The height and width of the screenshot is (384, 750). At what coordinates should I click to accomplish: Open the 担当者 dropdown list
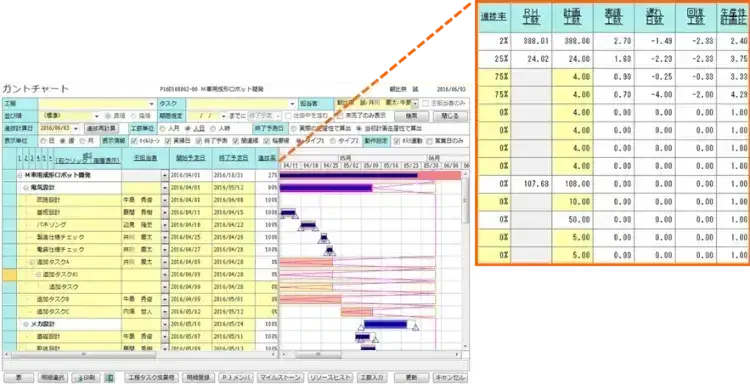pos(414,103)
